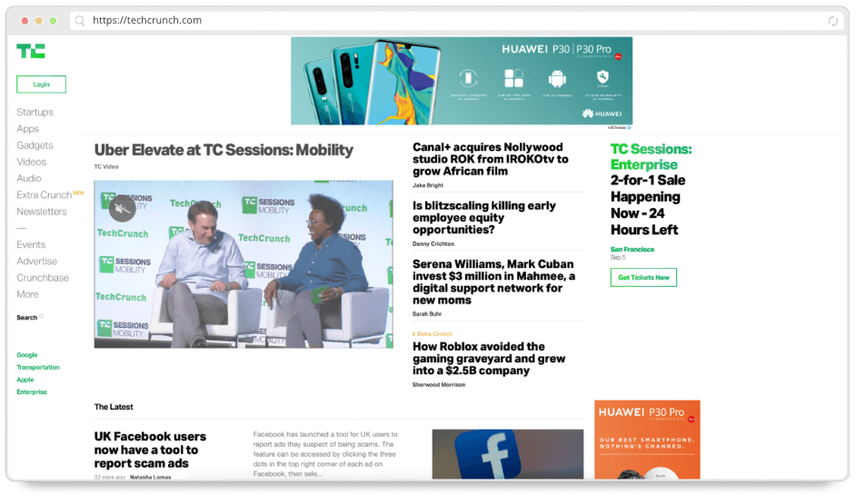Click the Facebook scam ads article excerpt

point(325,454)
